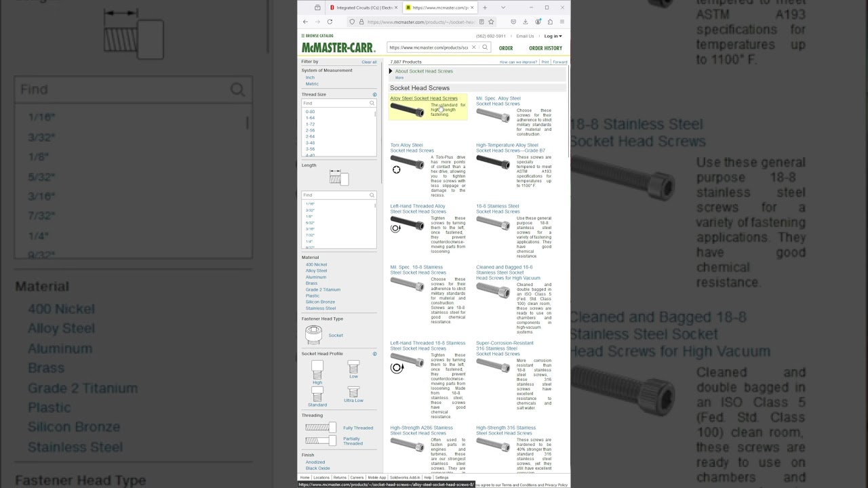Click the site security padlock icon
Viewport: 868px width, 488px height.
click(x=361, y=22)
